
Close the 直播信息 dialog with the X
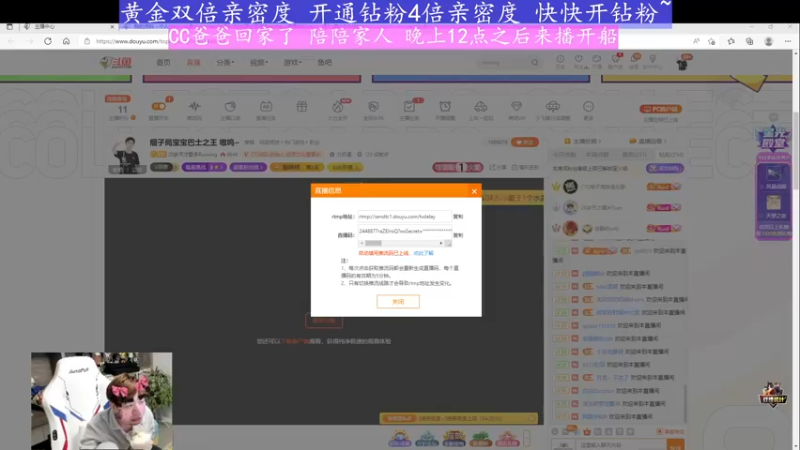point(474,191)
